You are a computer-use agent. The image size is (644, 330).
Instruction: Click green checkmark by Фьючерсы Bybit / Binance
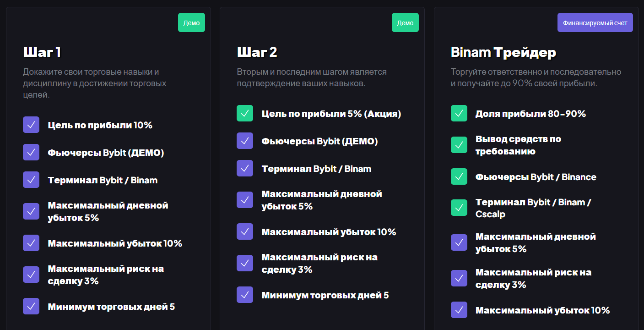pos(459,176)
